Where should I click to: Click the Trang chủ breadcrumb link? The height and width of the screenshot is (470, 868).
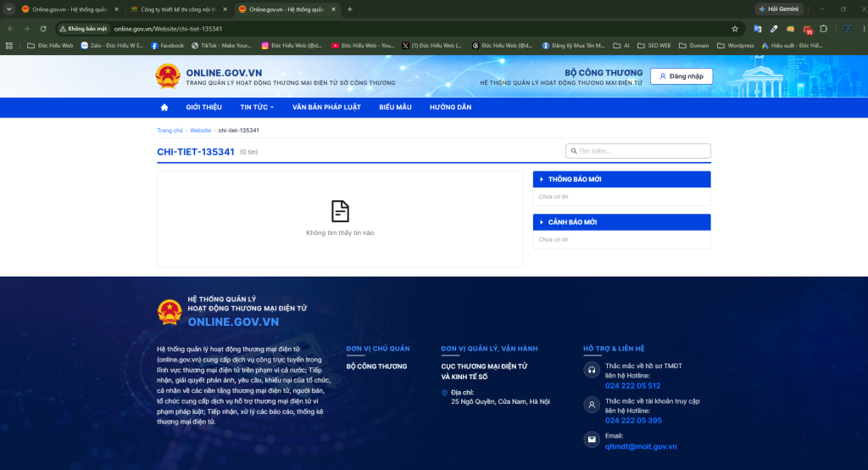pyautogui.click(x=170, y=131)
